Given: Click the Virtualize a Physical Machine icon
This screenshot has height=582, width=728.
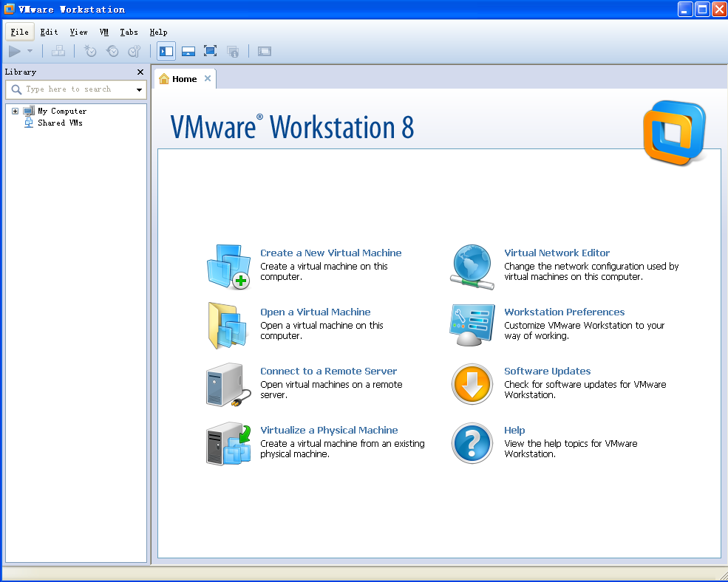Looking at the screenshot, I should (228, 444).
